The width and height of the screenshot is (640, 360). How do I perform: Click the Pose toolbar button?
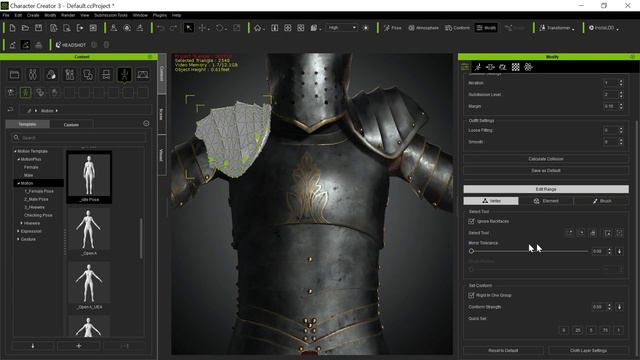pyautogui.click(x=393, y=28)
